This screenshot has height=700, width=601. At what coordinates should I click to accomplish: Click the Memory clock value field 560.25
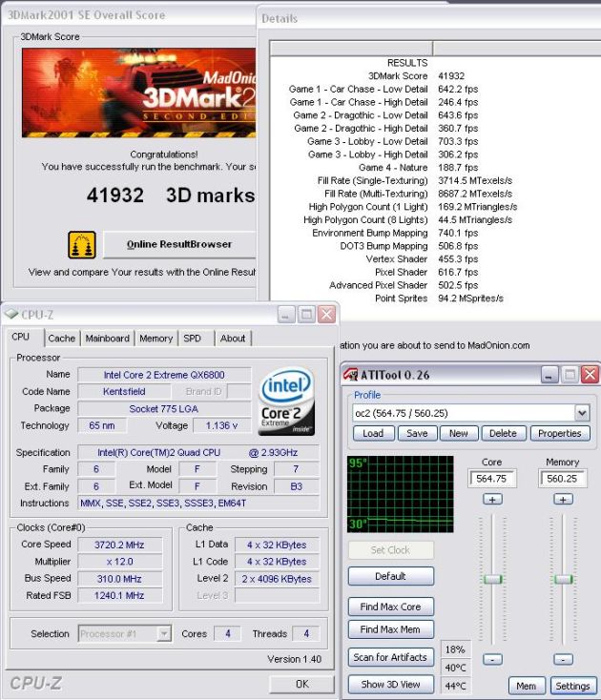pos(563,479)
